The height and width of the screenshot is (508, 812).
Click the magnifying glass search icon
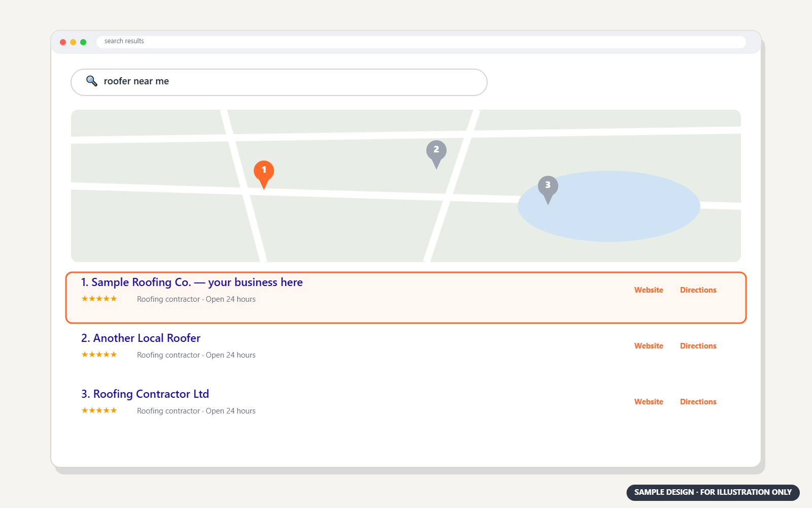click(x=91, y=81)
